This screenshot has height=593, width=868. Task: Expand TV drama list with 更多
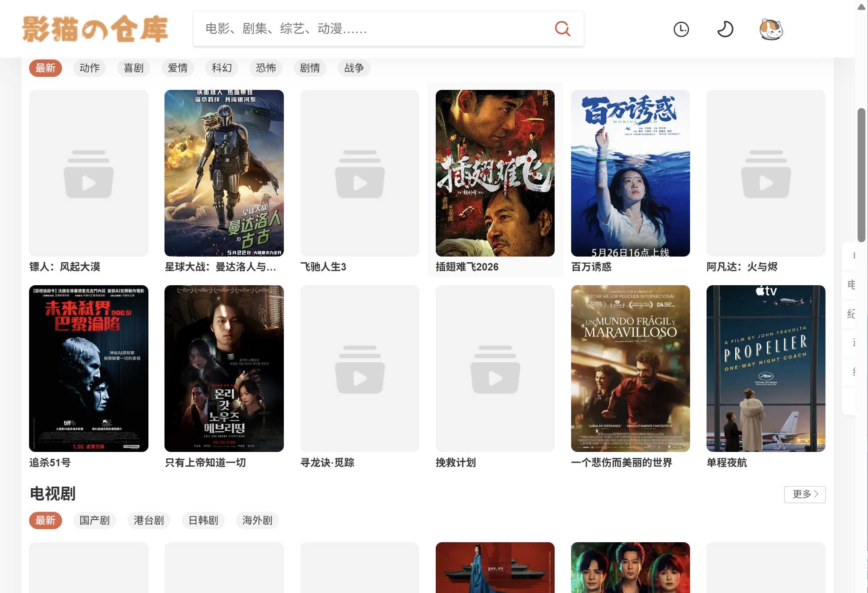tap(805, 494)
